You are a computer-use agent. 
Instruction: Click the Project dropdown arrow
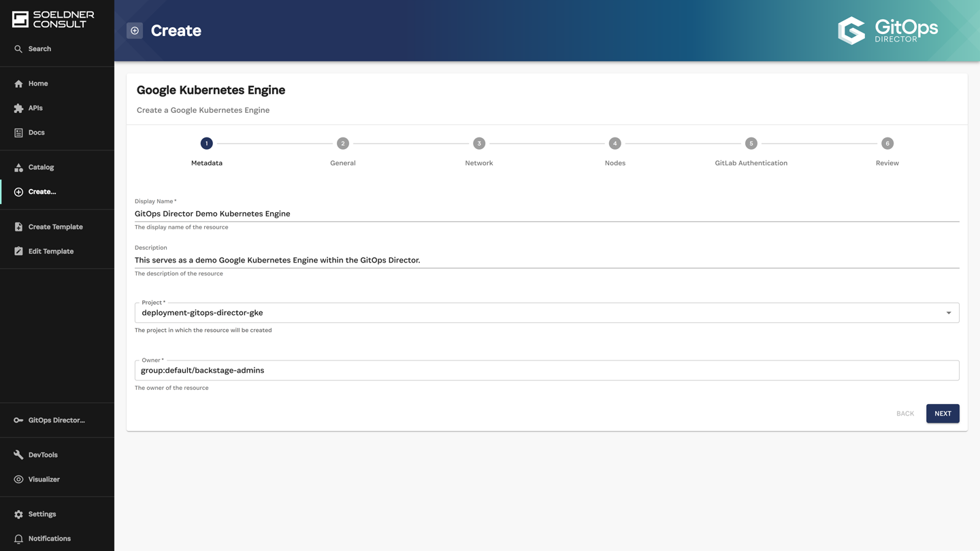pos(949,313)
